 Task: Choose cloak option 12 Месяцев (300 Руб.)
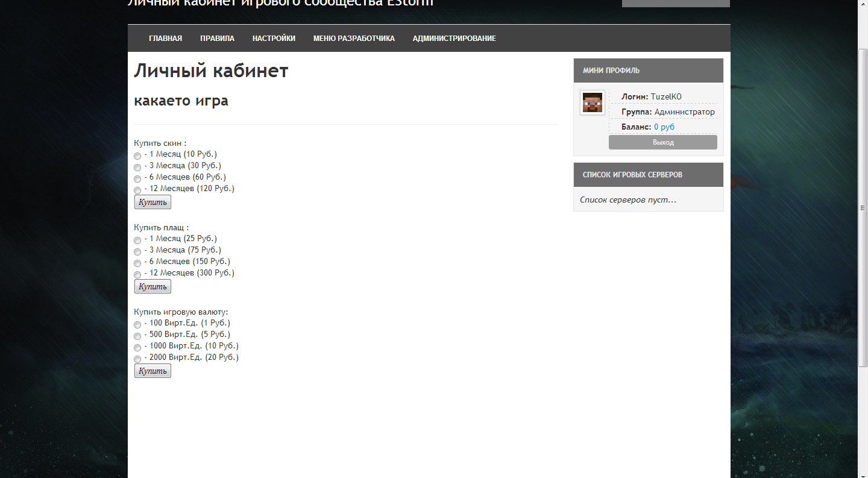coord(137,275)
